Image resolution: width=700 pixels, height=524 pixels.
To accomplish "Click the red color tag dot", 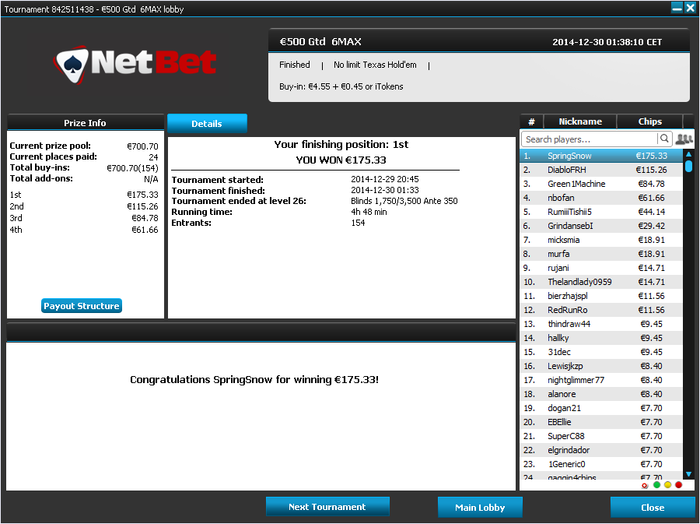I will [x=679, y=485].
